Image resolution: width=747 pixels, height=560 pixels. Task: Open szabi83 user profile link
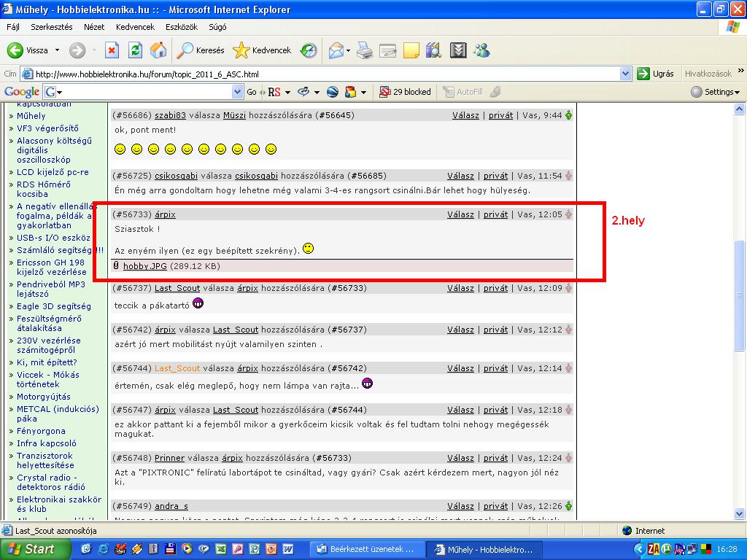[170, 115]
